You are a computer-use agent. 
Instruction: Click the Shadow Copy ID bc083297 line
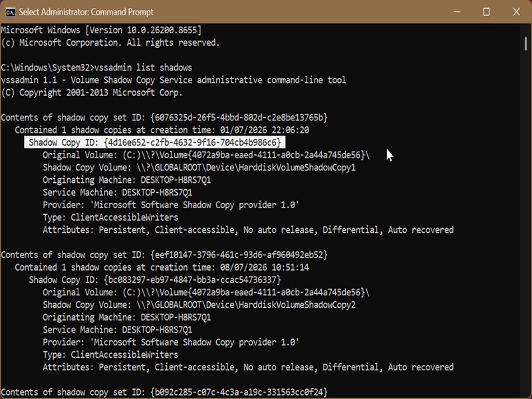pos(155,280)
